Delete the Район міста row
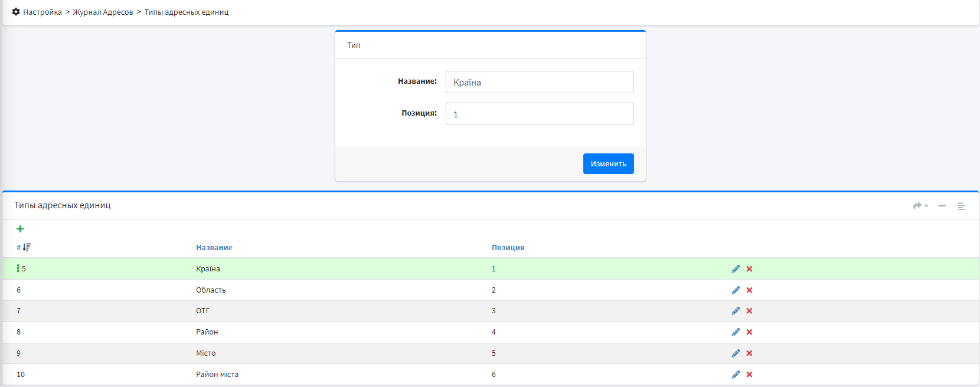980x387 pixels. [749, 375]
